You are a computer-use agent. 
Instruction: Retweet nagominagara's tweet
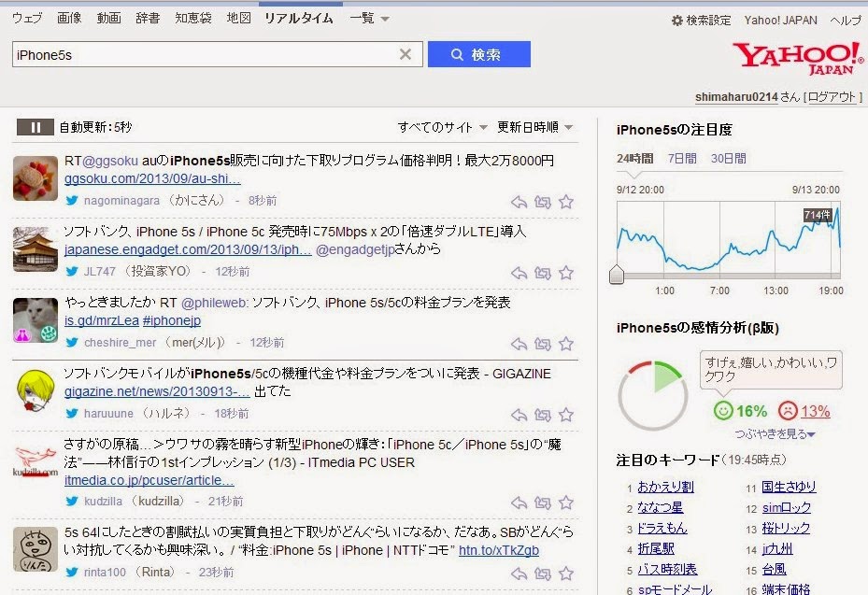543,202
